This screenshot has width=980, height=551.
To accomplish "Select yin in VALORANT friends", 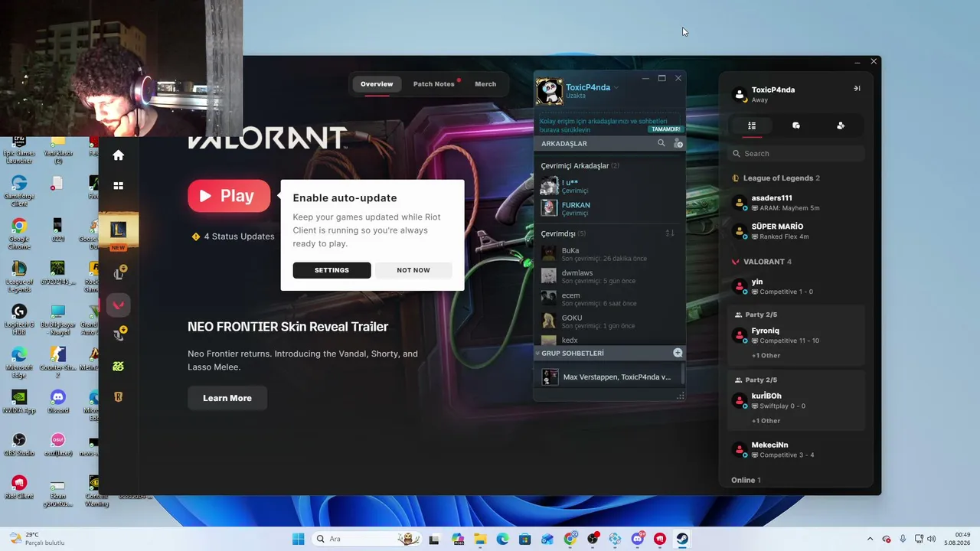I will coord(796,286).
